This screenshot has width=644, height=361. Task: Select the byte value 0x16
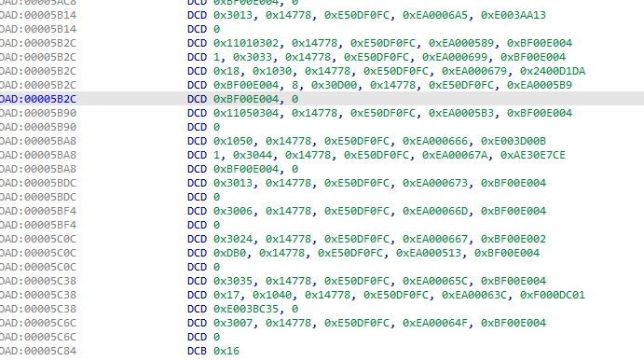coord(226,351)
